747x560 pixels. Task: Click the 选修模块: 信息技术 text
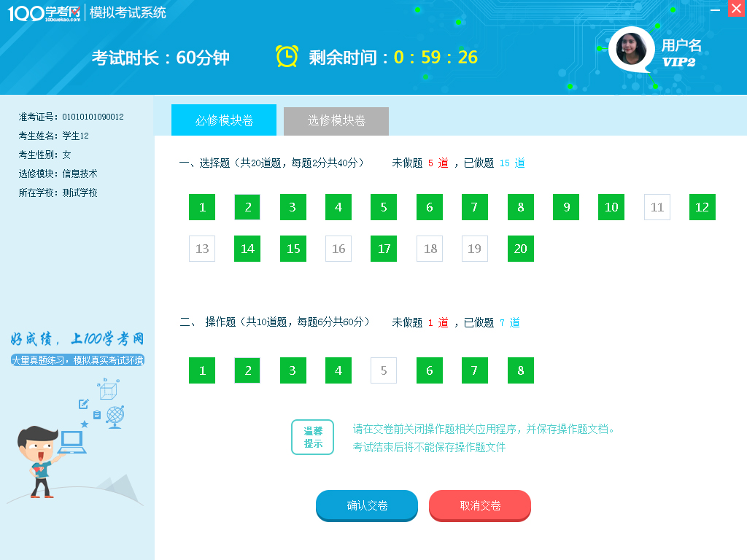coord(58,174)
